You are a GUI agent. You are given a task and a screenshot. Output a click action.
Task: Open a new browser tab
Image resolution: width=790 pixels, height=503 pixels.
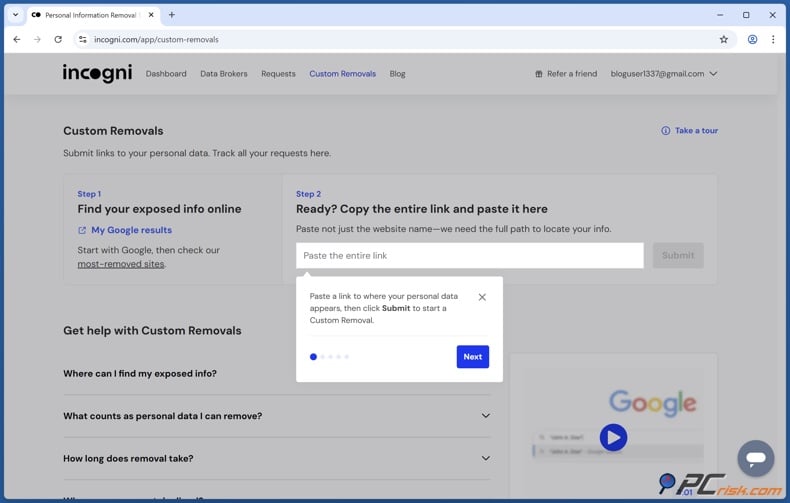click(172, 15)
